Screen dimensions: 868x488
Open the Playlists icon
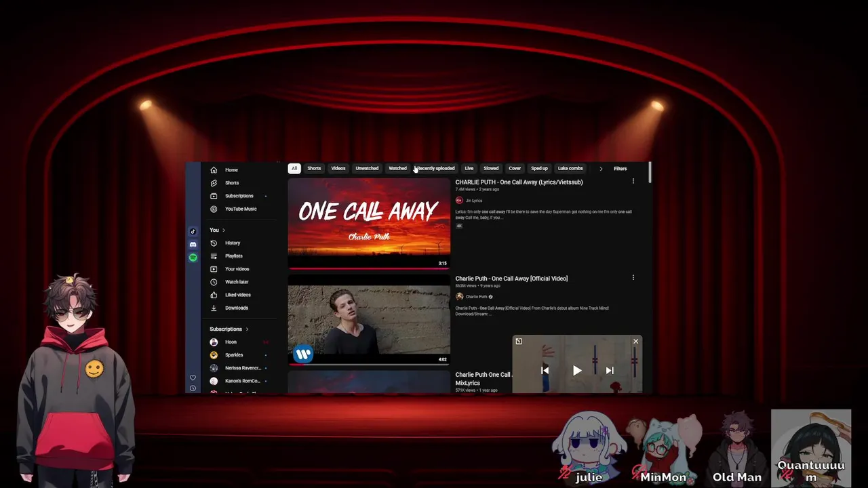(214, 256)
